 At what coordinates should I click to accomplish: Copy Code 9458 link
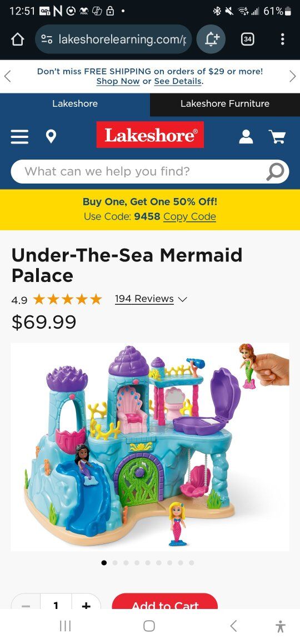coord(189,216)
